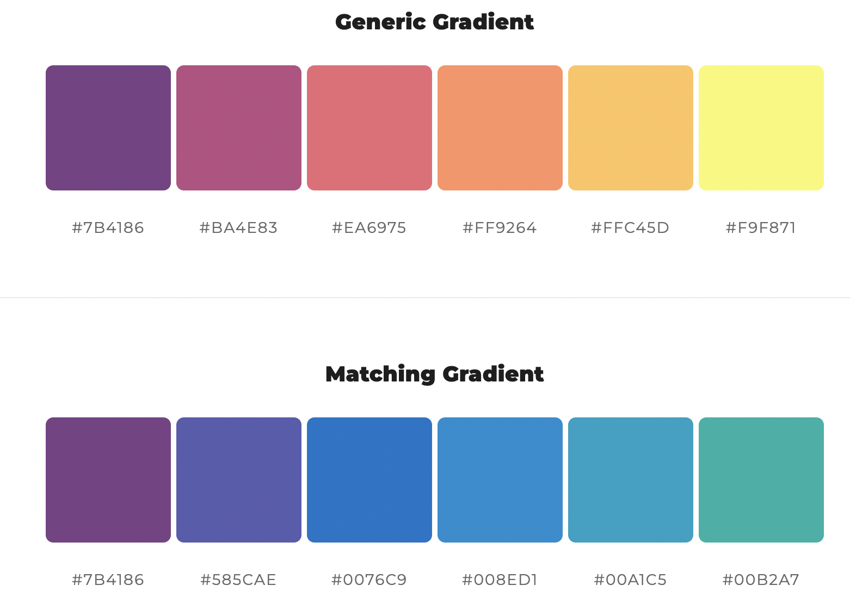Choose the orange #FF9264 swatch
The image size is (850, 616).
pyautogui.click(x=500, y=128)
